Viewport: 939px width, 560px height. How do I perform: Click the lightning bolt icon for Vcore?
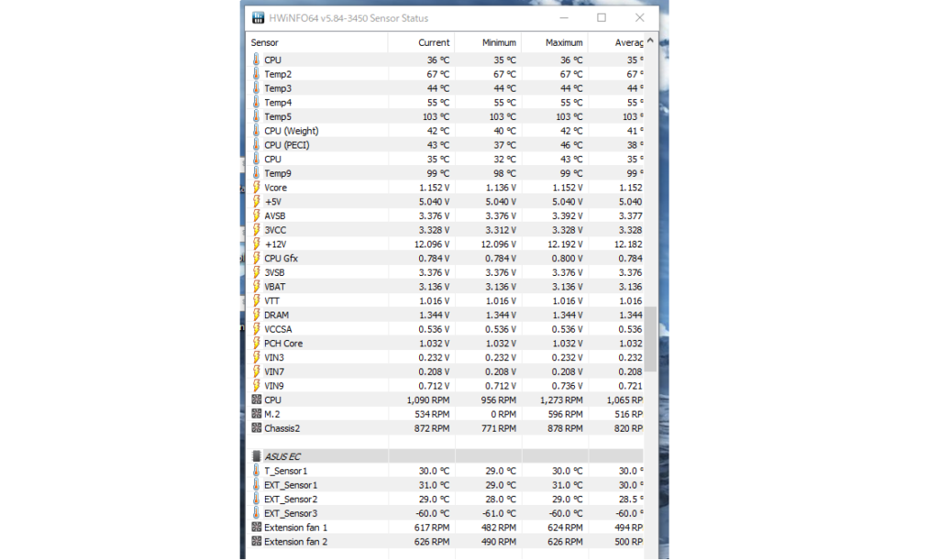coord(257,187)
